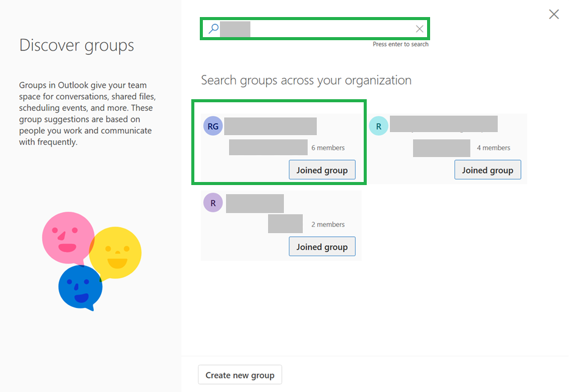Click 'Press enter to search' hint text

pyautogui.click(x=401, y=44)
